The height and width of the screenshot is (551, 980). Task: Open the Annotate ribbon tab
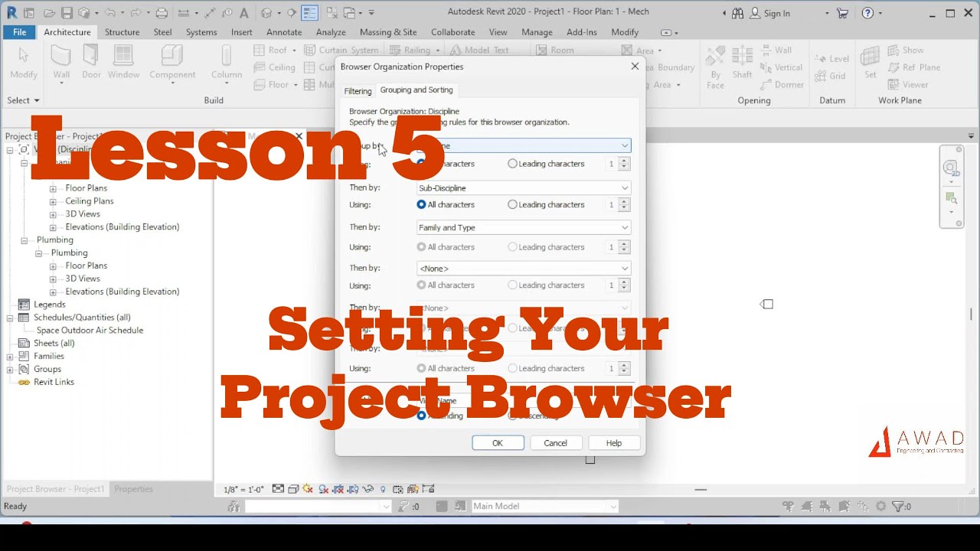(x=284, y=32)
